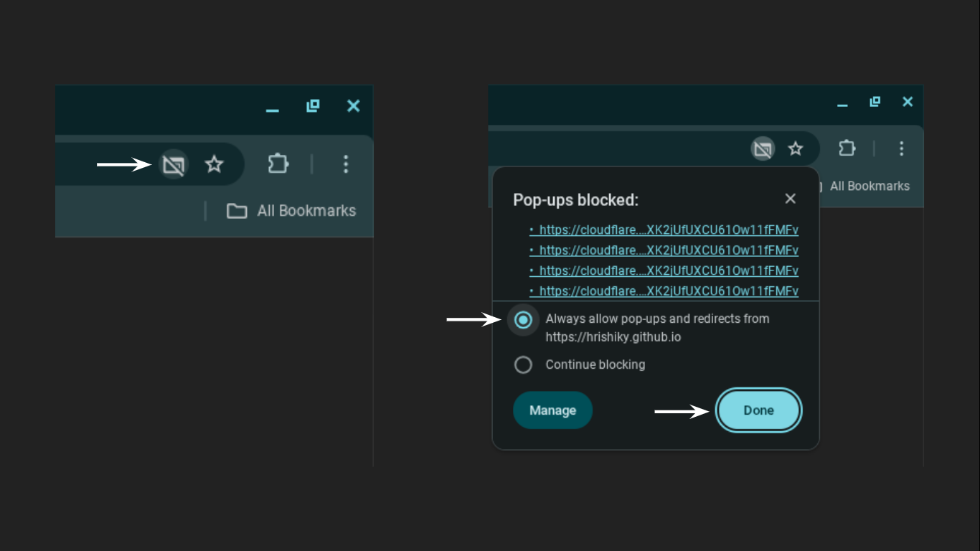Select Always allow pop-ups and redirects option
This screenshot has height=551, width=980.
click(523, 320)
